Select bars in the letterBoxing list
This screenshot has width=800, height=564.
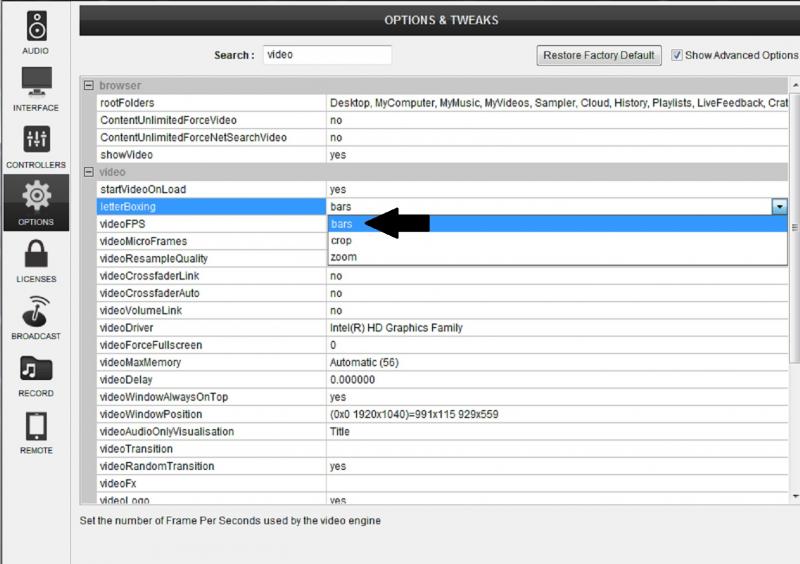pyautogui.click(x=341, y=224)
